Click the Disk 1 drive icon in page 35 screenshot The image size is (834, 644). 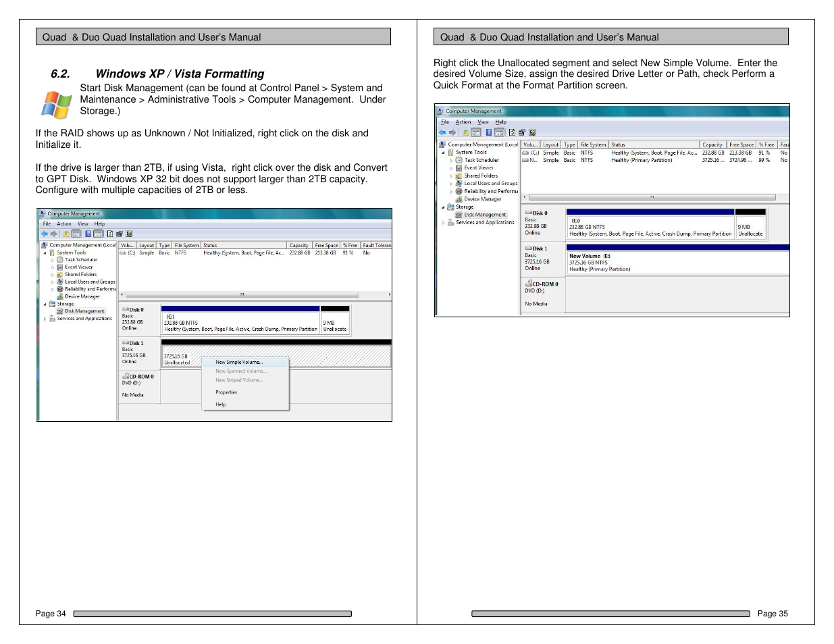pos(529,248)
